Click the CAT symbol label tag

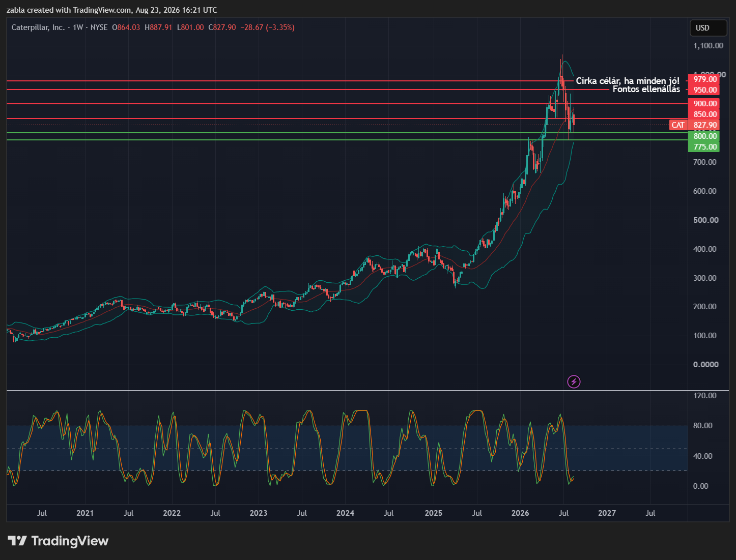coord(678,125)
